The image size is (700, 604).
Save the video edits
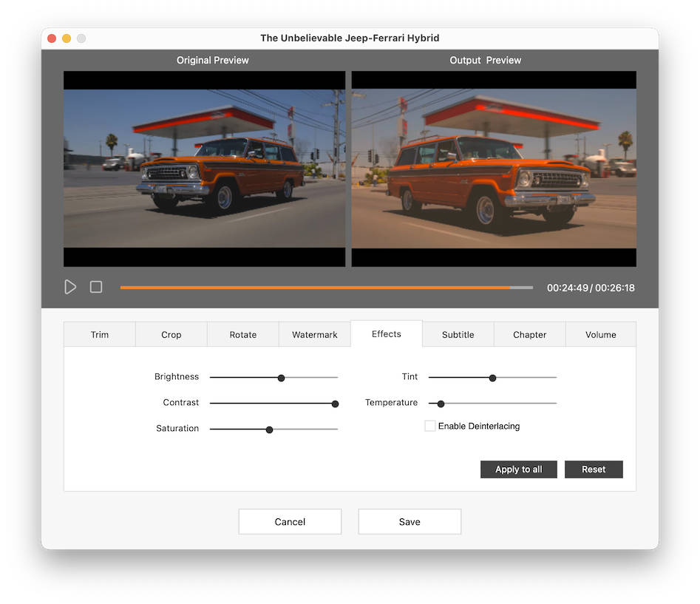[410, 522]
